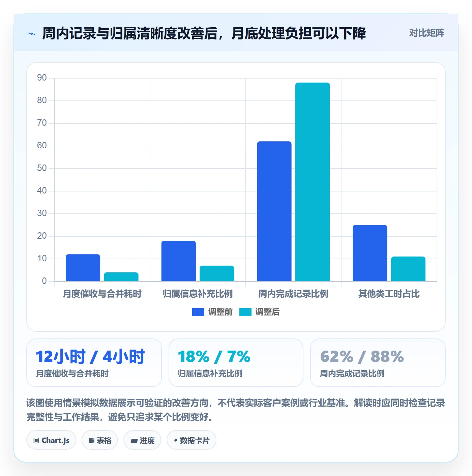The height and width of the screenshot is (476, 472).
Task: Click the 调整前 bar for 月度催收与合并耗时
Action: pos(83,268)
